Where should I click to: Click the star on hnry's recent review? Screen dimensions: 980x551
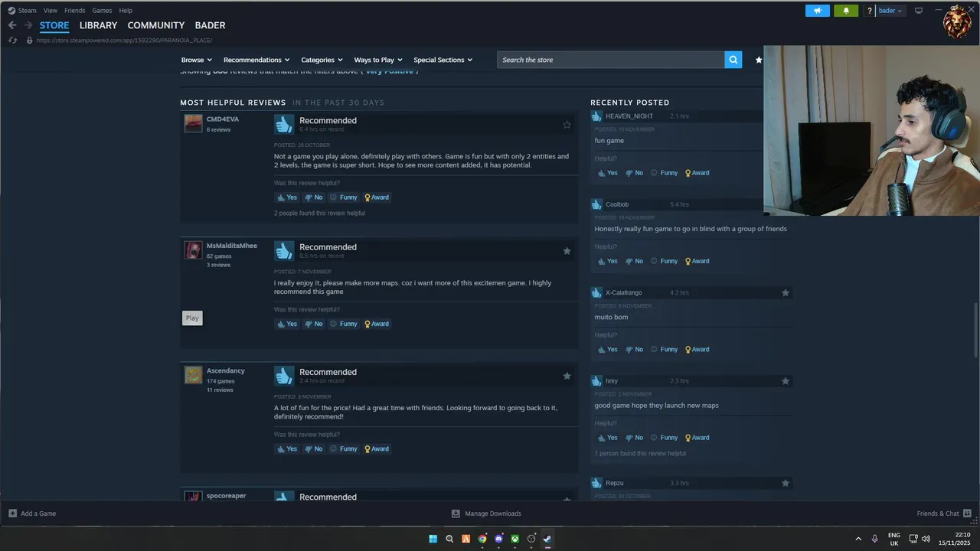pos(786,381)
